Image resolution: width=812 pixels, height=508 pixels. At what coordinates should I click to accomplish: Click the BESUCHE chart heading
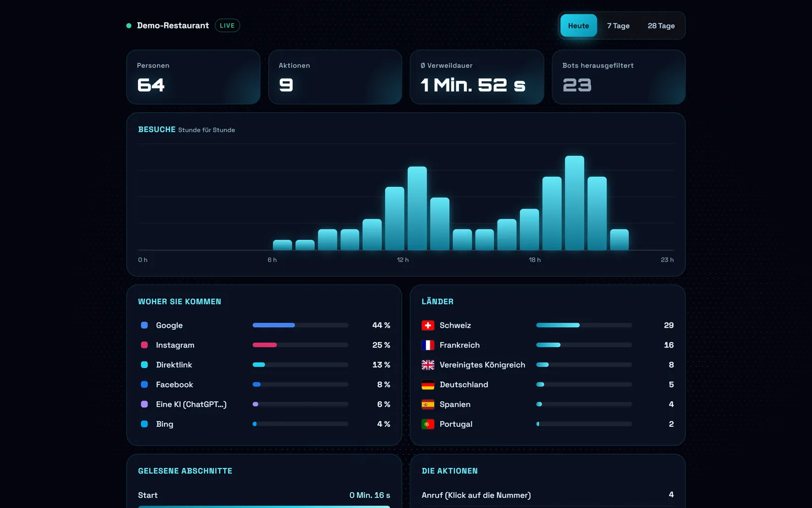(x=157, y=130)
